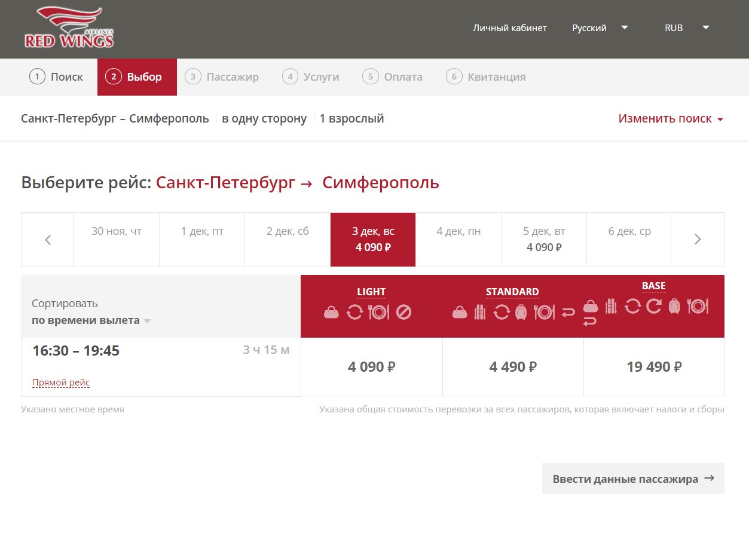Click the return arrow icon under BASE
Screen dimensions: 749x560
(x=590, y=322)
